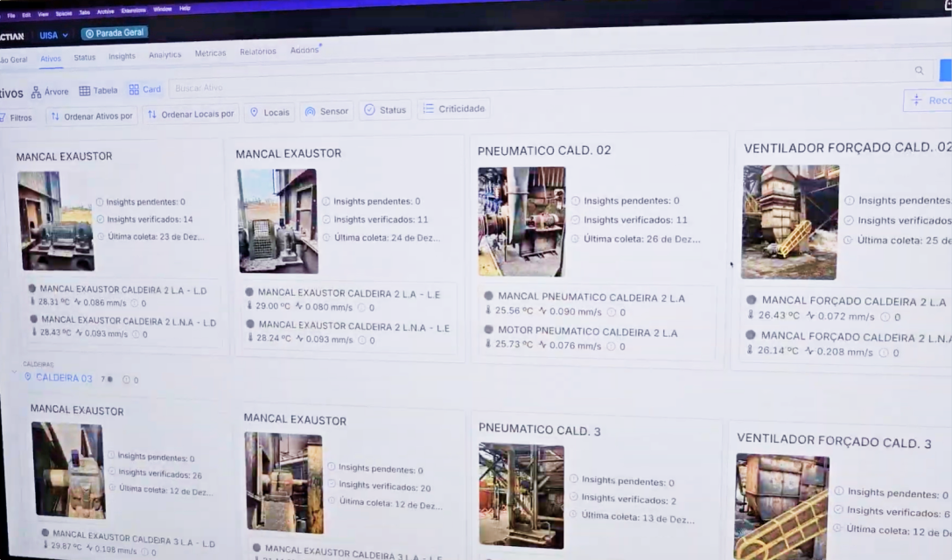Select the Árvore tree view icon
The height and width of the screenshot is (560, 952).
[36, 92]
